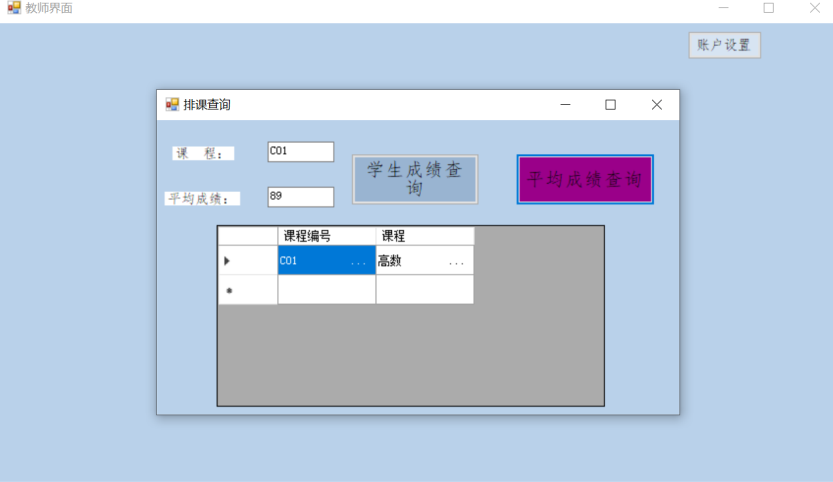Screen dimensions: 833x482
Task: Click the 排课查询 title text
Action: click(207, 105)
